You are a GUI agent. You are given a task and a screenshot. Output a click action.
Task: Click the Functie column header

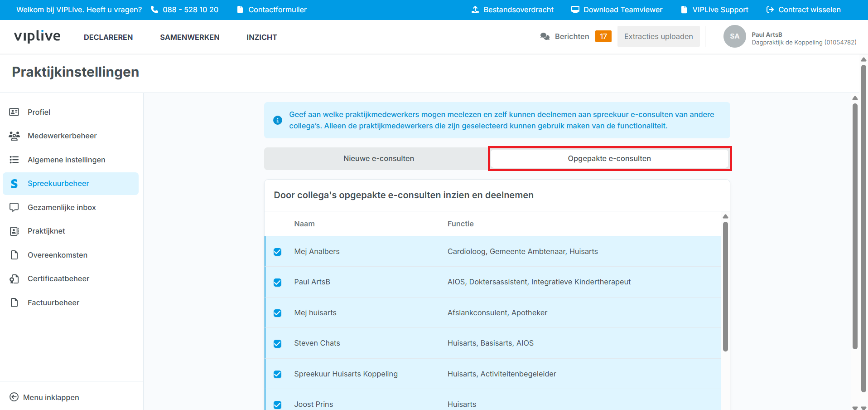(x=461, y=224)
